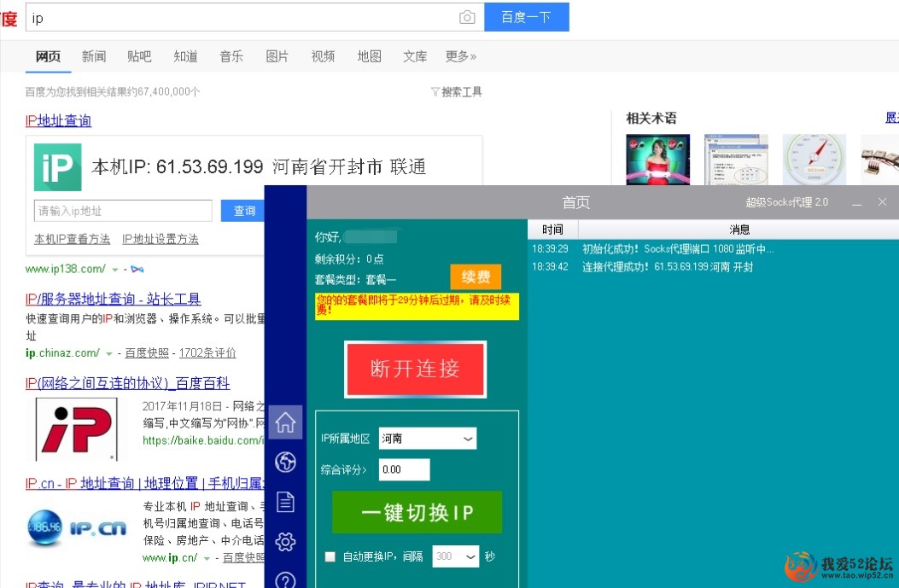This screenshot has height=588, width=899.
Task: Open the 更多 more categories menu
Action: coord(460,56)
